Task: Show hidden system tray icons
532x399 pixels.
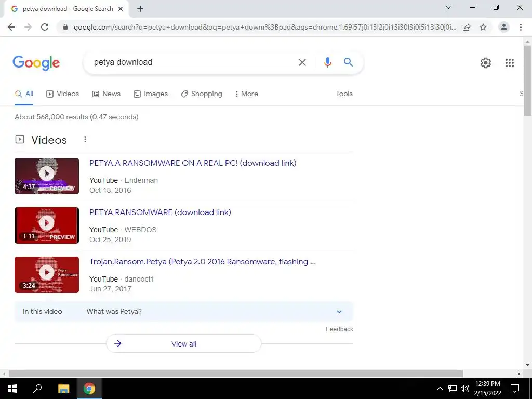Action: click(x=440, y=389)
